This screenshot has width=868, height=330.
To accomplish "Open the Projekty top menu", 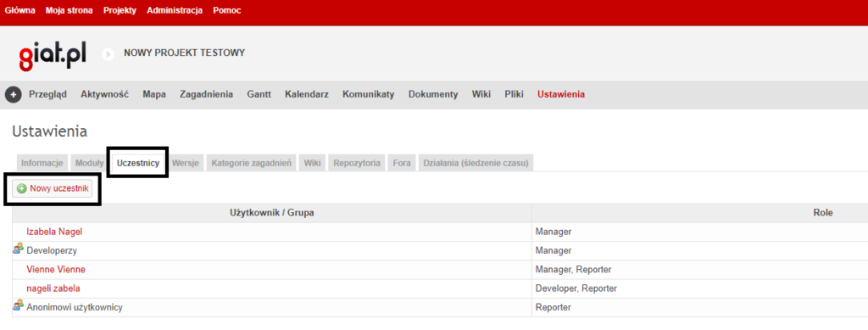I will 120,10.
